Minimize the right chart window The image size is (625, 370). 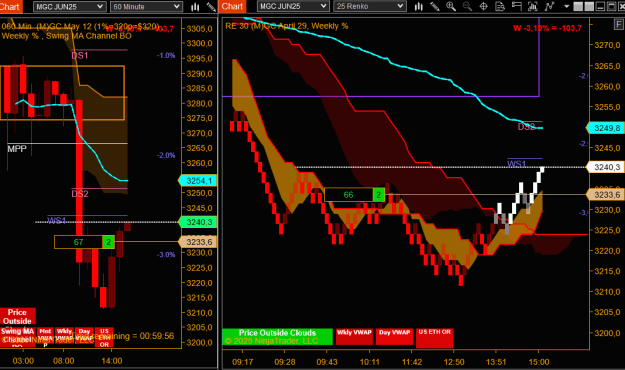[x=600, y=6]
